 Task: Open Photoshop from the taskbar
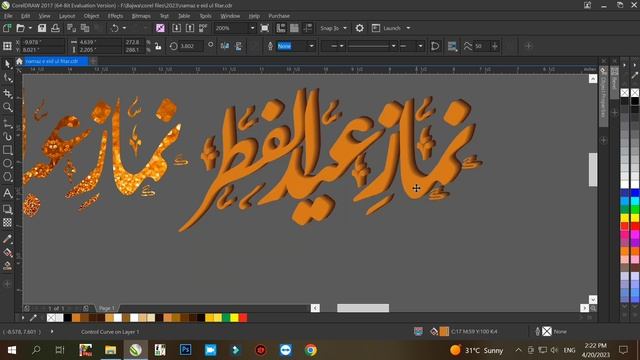click(185, 350)
